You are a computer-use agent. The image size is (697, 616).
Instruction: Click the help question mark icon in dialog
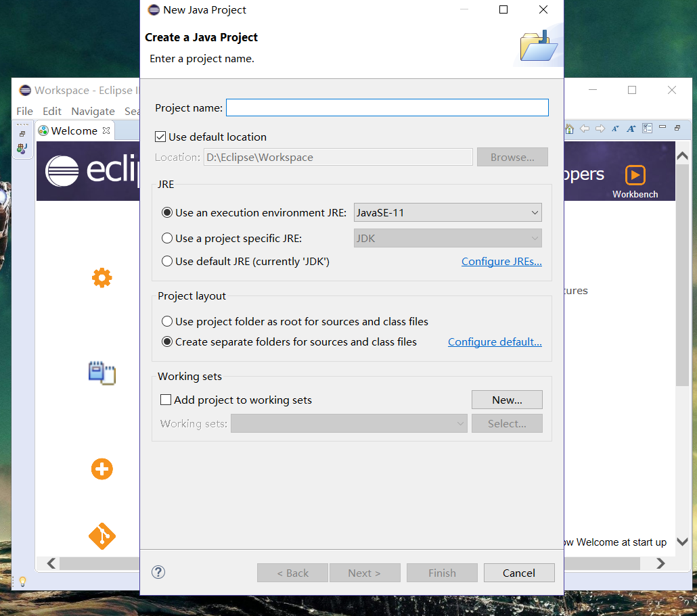(158, 572)
